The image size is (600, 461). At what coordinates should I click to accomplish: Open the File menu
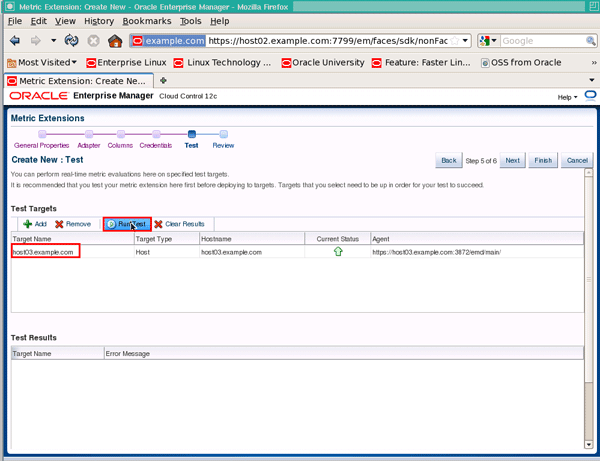[x=15, y=21]
